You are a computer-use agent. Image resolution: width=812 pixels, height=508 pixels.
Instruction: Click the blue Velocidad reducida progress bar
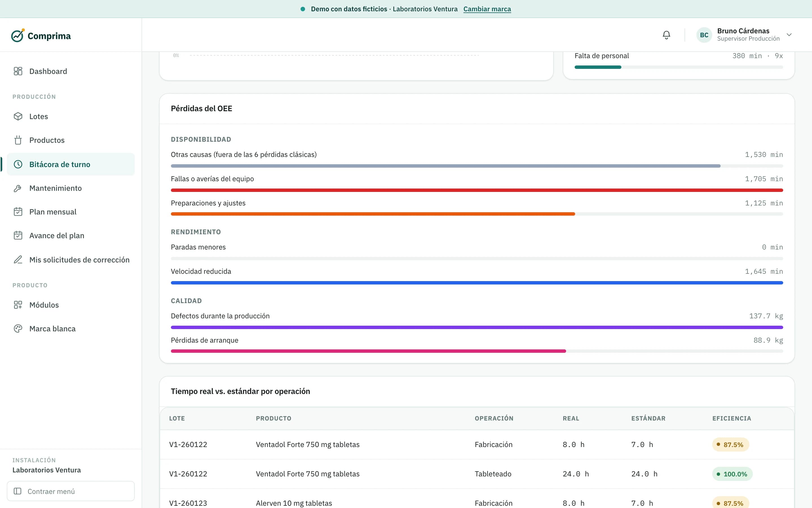click(477, 283)
